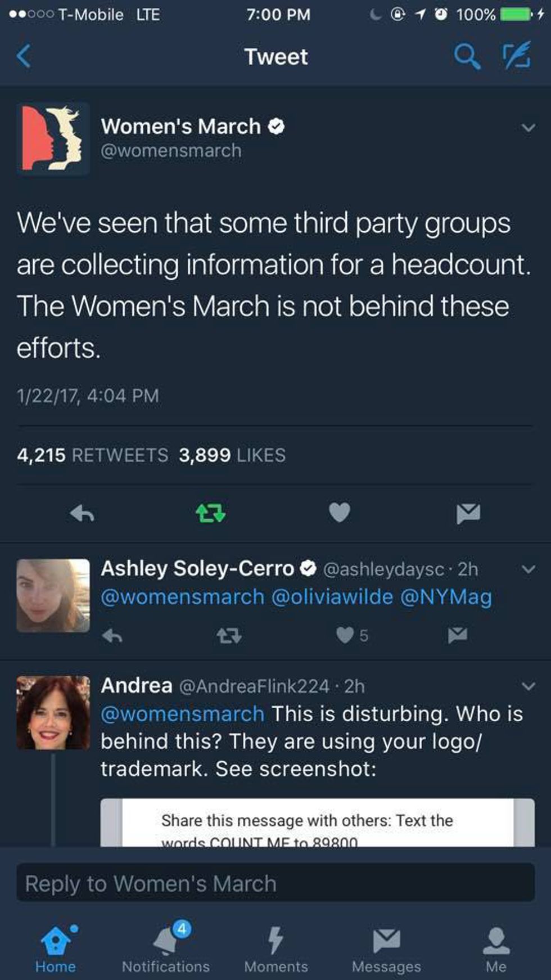Toggle retweet on the Women's March tweet
The image size is (551, 980).
(x=210, y=513)
